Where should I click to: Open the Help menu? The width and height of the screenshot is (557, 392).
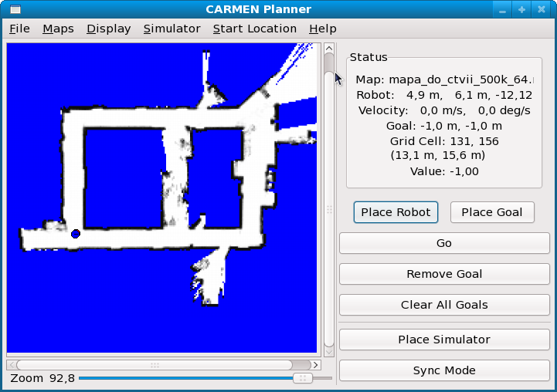click(323, 29)
